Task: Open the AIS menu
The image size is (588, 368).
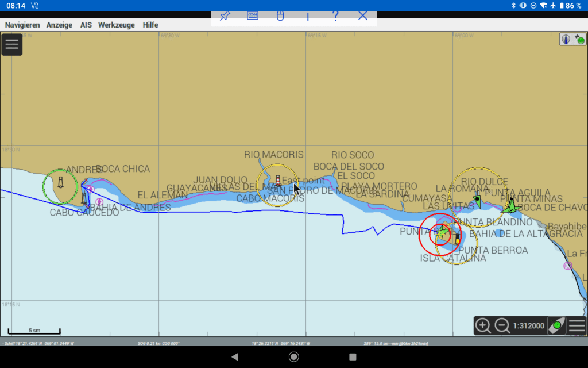Action: (x=86, y=25)
